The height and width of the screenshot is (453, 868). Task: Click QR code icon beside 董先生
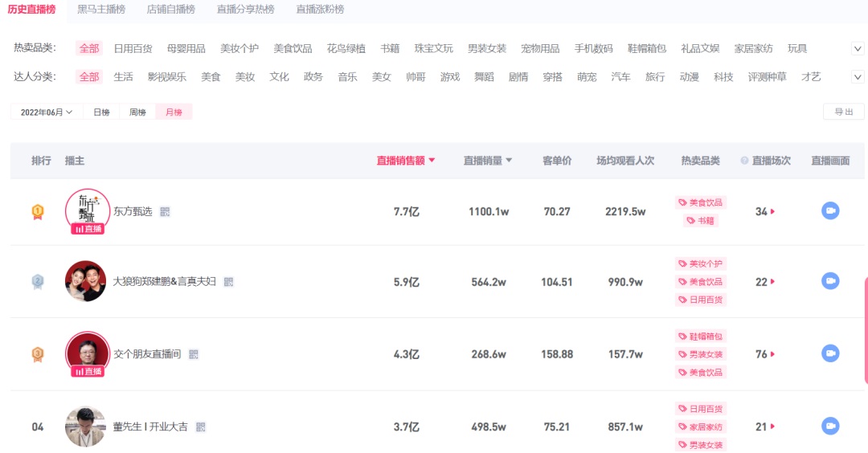(201, 426)
